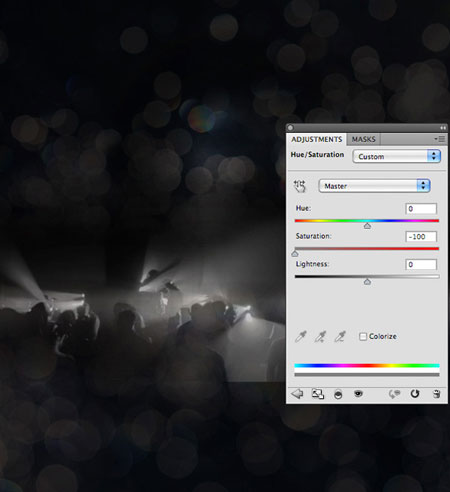The height and width of the screenshot is (492, 450).
Task: Click the 'Hue:' label
Action: tap(303, 208)
